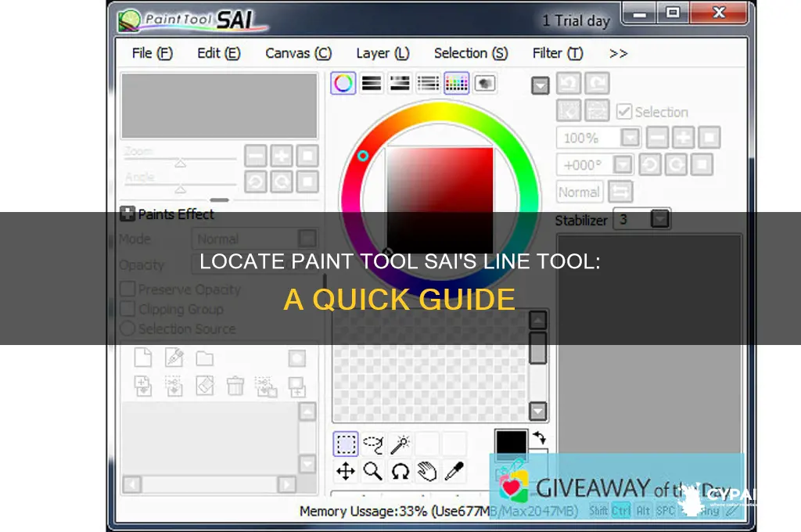
Task: Click the Invert selection icon
Action: tap(597, 110)
